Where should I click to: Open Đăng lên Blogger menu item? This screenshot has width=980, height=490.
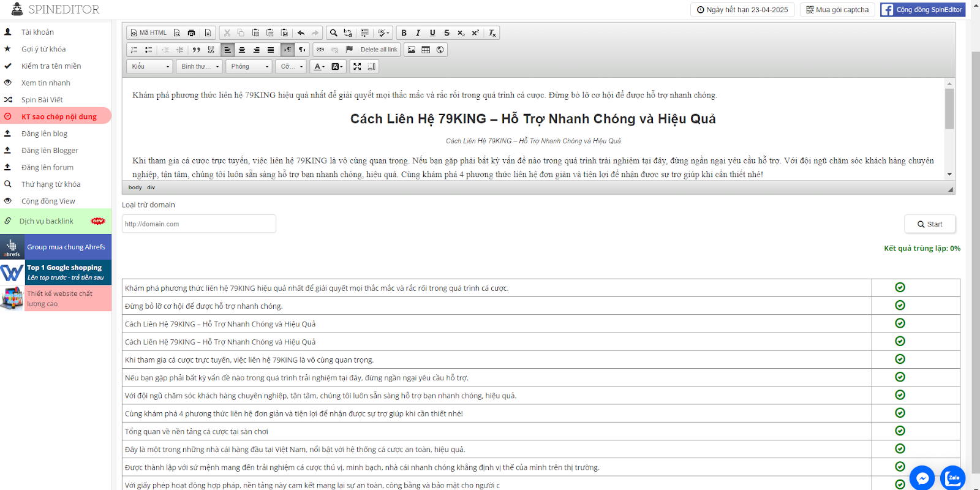pyautogui.click(x=50, y=150)
